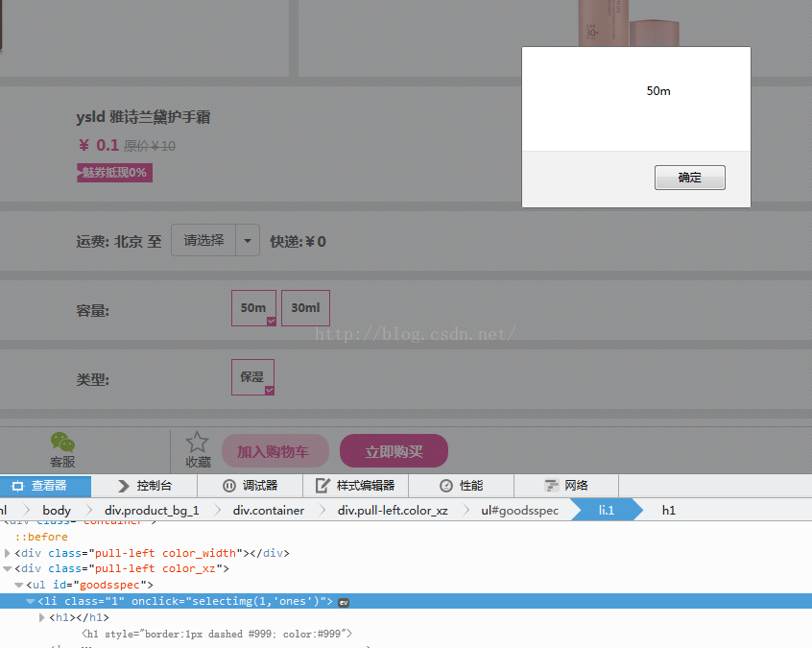Select h1 breadcrumb item
Image resolution: width=812 pixels, height=648 pixels.
669,511
